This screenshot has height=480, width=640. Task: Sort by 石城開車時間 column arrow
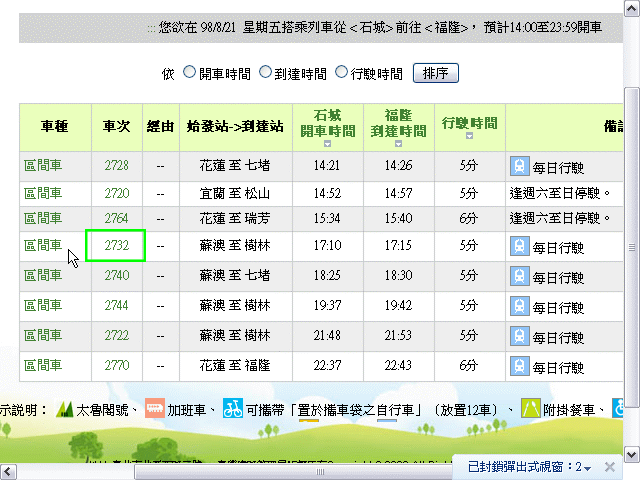[327, 144]
